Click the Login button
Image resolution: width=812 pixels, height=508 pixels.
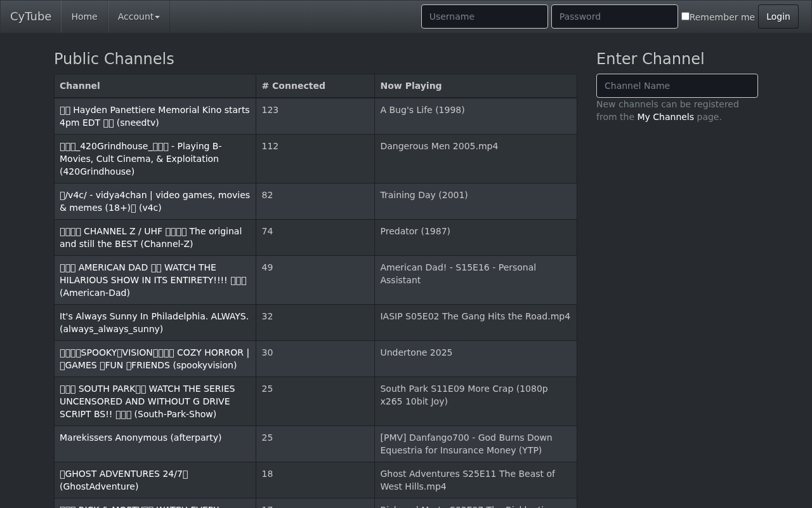click(778, 17)
